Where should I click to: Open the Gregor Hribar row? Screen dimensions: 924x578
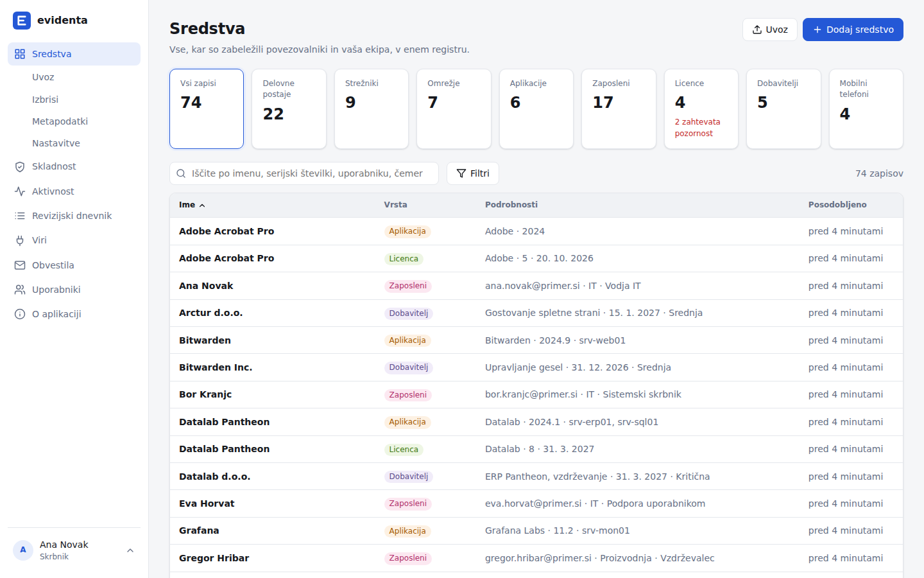click(x=536, y=558)
